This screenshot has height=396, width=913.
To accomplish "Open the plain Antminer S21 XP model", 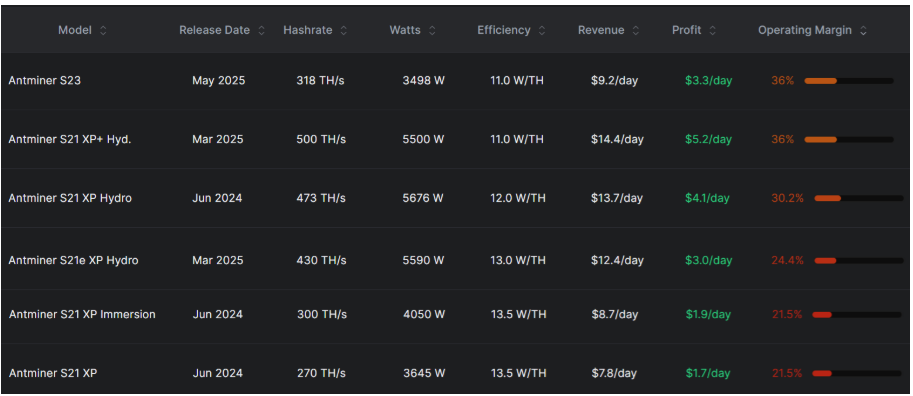I will click(x=53, y=373).
